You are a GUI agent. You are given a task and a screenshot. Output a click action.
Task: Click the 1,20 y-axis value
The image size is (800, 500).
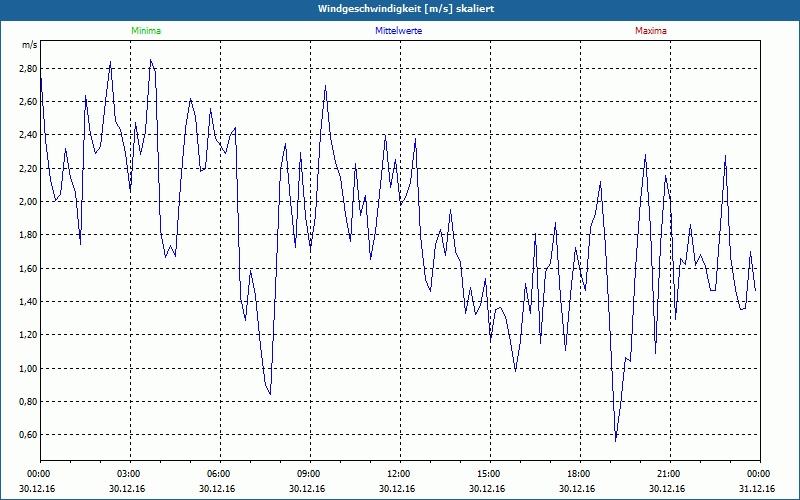tap(29, 335)
